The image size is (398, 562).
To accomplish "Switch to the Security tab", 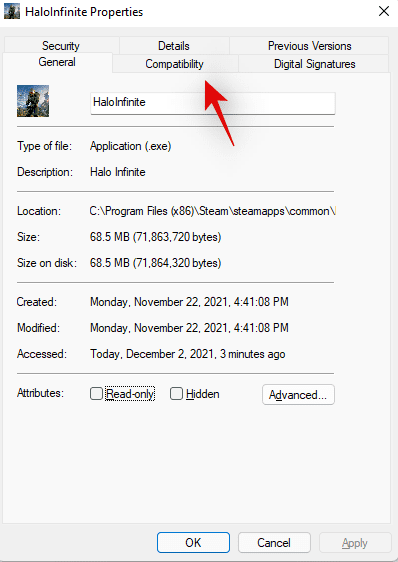I will tap(61, 46).
